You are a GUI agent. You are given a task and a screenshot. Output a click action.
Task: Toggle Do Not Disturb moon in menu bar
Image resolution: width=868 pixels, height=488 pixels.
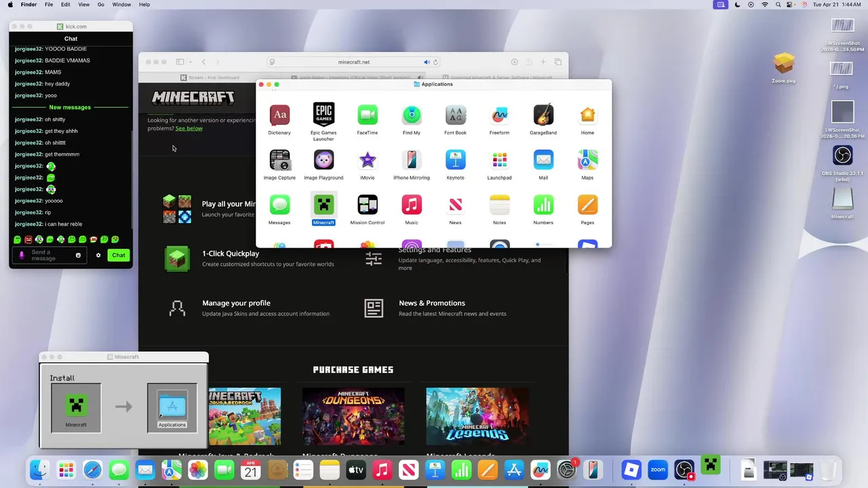738,5
